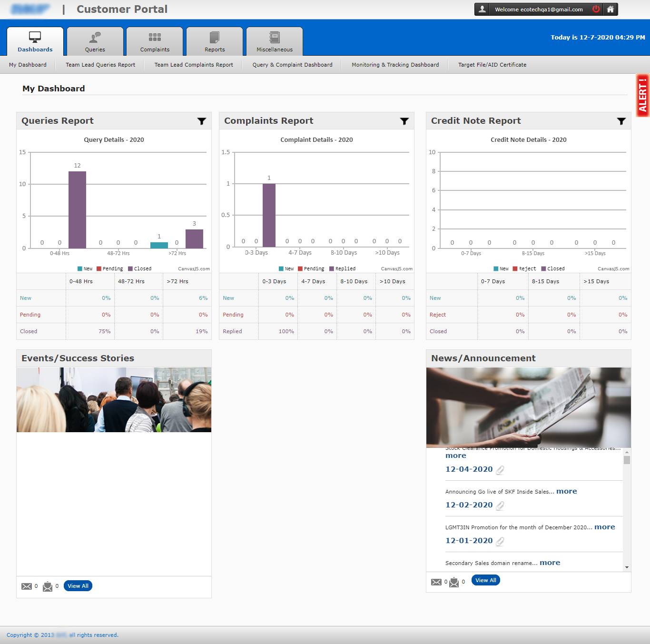
Task: Click the red power logout icon
Action: pyautogui.click(x=596, y=9)
